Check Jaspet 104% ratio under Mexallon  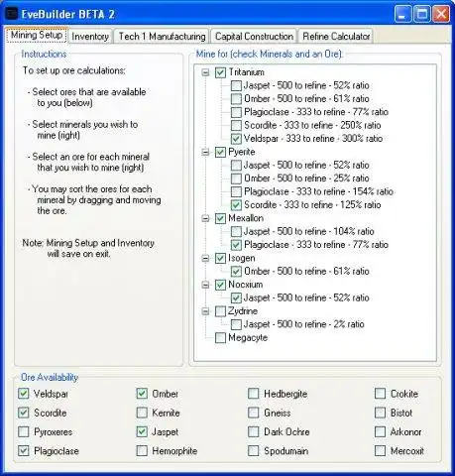[x=236, y=232]
